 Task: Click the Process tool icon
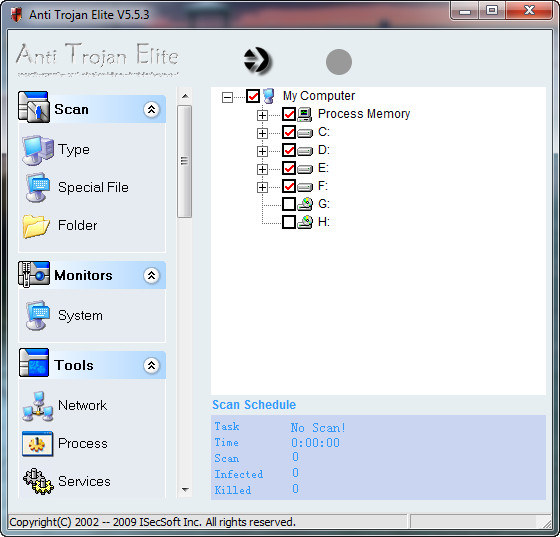(37, 444)
